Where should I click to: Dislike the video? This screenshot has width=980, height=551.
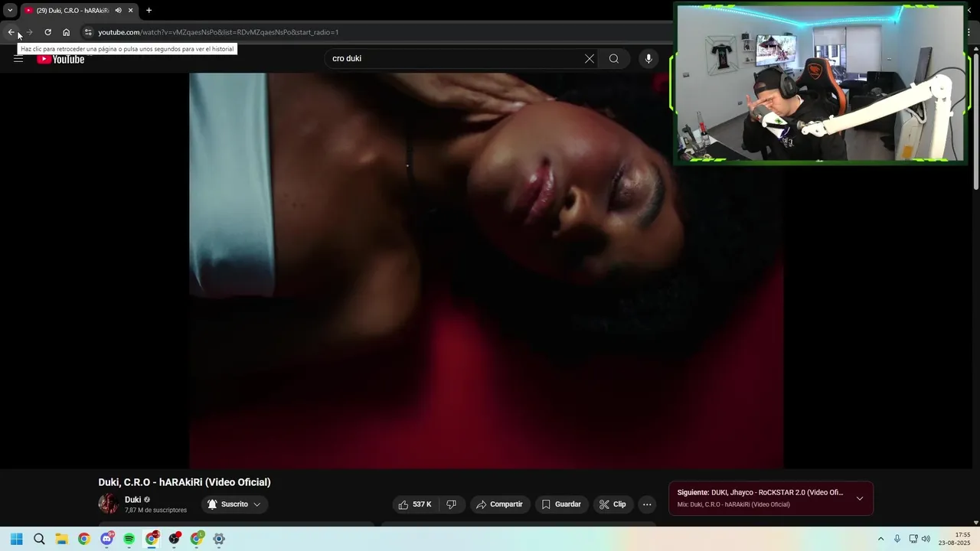click(452, 504)
